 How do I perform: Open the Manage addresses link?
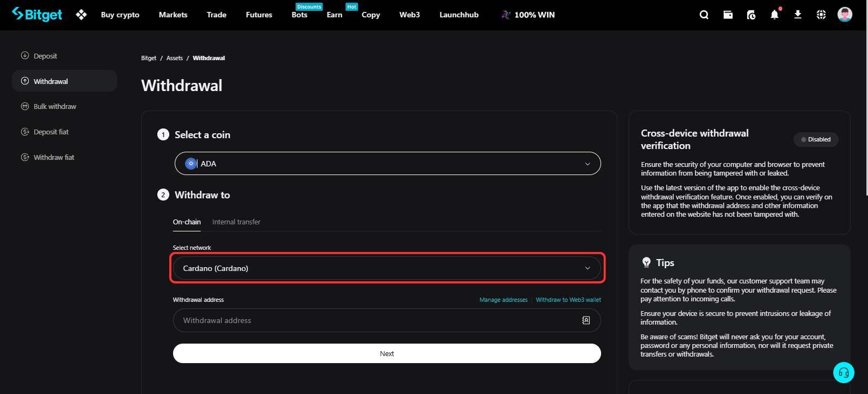[503, 300]
